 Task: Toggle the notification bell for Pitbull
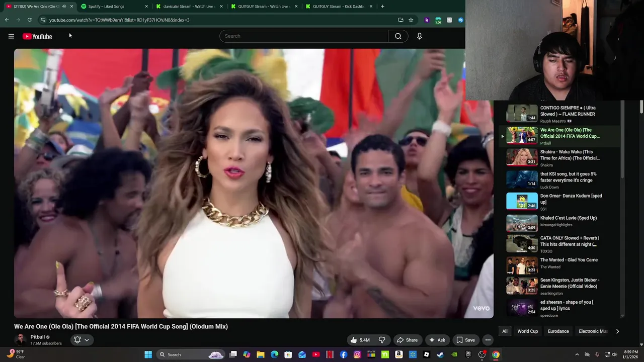coord(77,340)
